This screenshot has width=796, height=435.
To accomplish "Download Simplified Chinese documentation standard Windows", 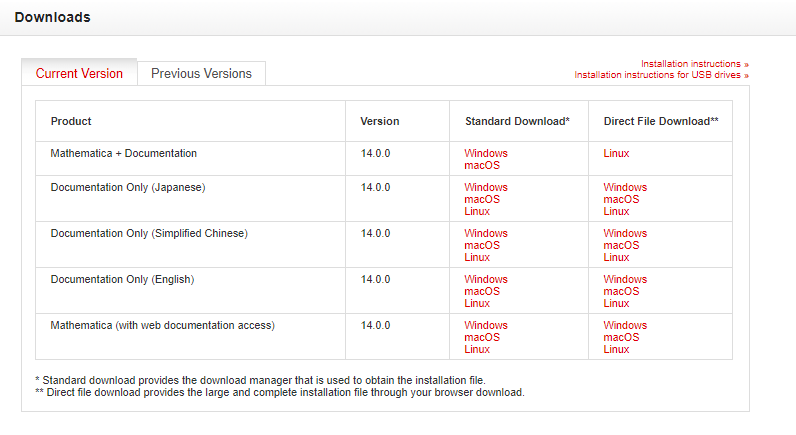I will click(x=486, y=233).
